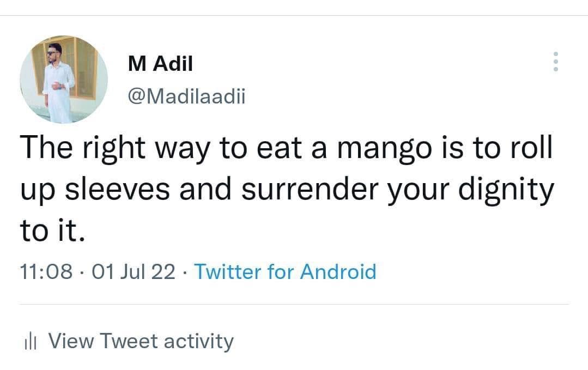This screenshot has width=588, height=370.
Task: Click the Twitter for Android source link
Action: pyautogui.click(x=286, y=271)
